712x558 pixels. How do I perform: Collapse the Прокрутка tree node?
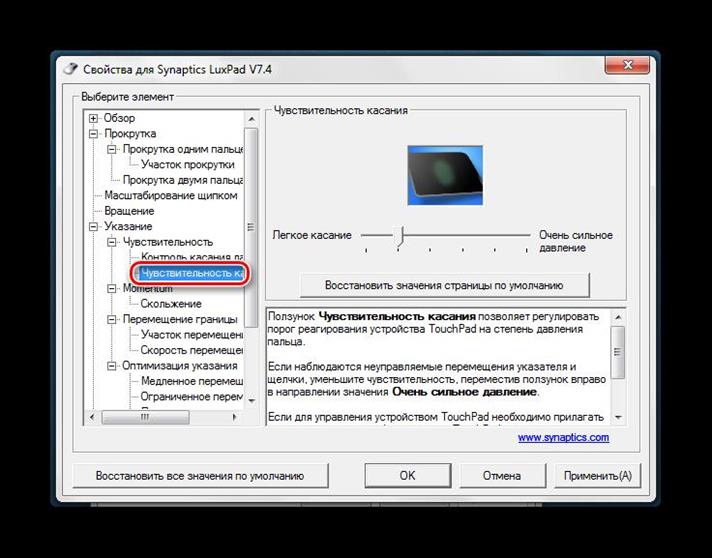coord(94,133)
